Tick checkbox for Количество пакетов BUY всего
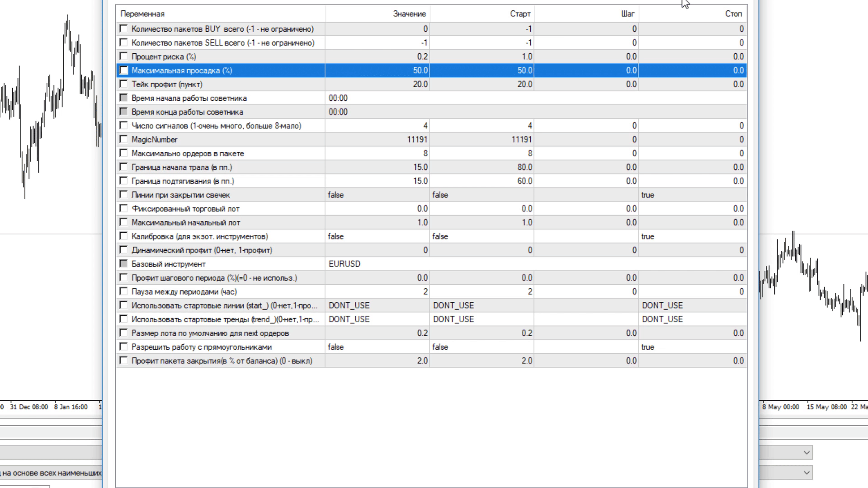Image resolution: width=868 pixels, height=488 pixels. [123, 29]
